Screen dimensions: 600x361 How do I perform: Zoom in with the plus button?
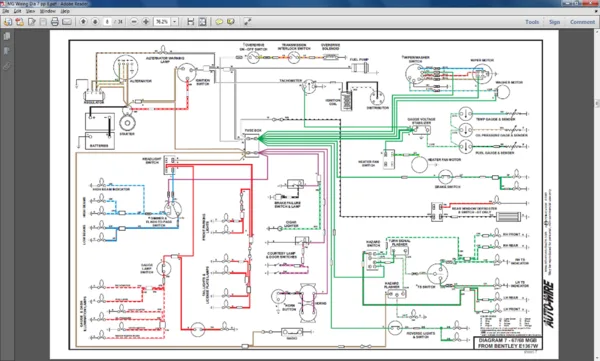(x=146, y=22)
